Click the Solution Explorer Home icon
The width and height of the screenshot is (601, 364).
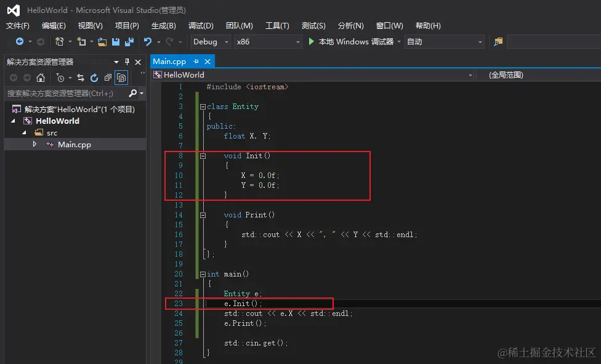(x=40, y=78)
